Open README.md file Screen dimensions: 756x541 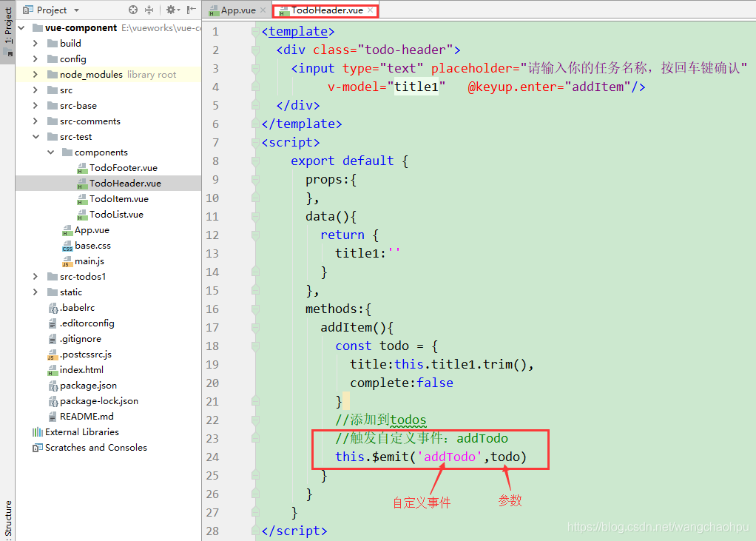[87, 416]
